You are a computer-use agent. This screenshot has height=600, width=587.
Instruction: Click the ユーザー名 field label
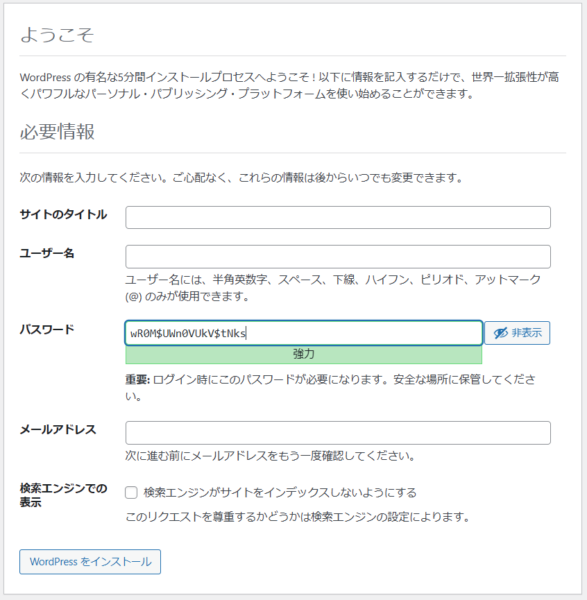pyautogui.click(x=47, y=253)
